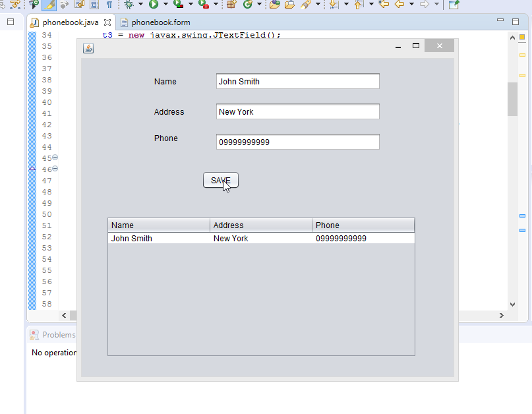Minimize the editor area
532x414 pixels.
tap(500, 20)
